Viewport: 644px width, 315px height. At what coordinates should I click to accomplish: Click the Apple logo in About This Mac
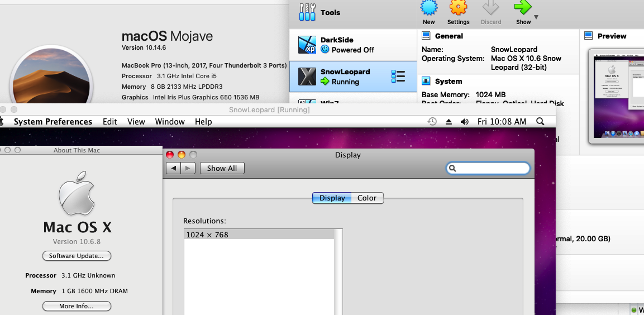[77, 193]
